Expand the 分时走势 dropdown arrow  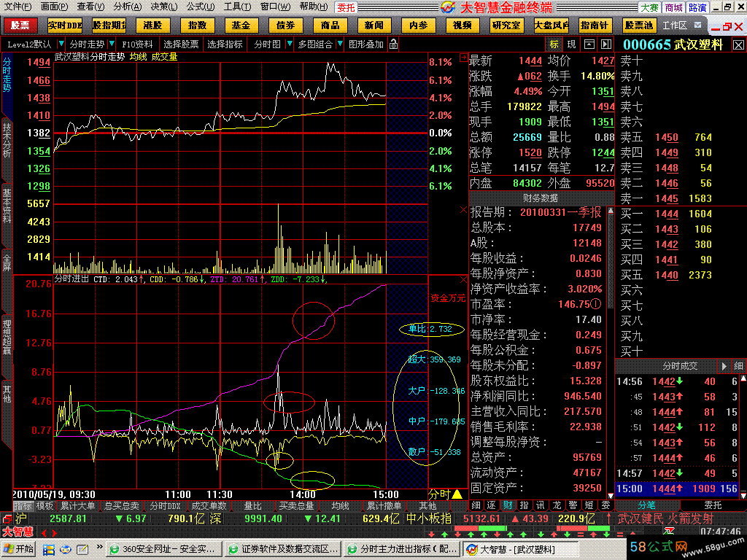coord(112,44)
